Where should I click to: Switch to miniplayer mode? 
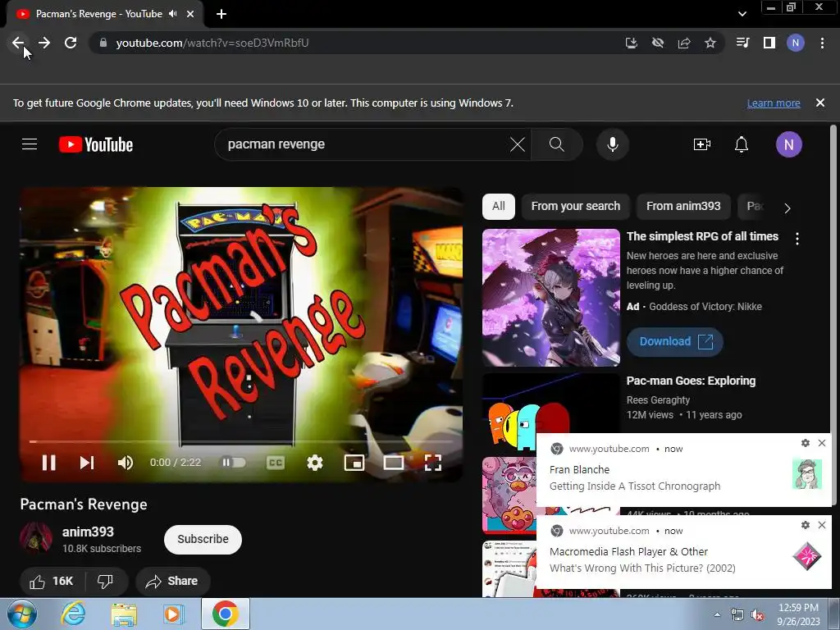[354, 463]
